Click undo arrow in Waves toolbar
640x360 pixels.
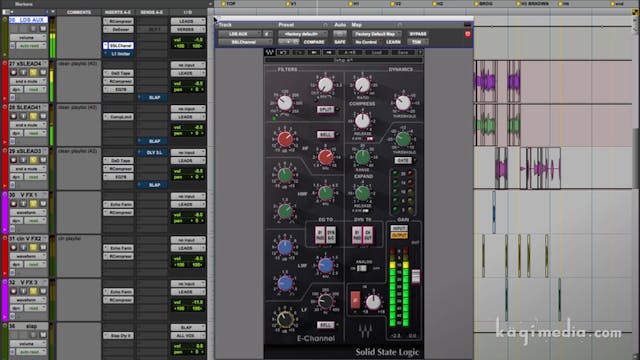click(x=283, y=52)
